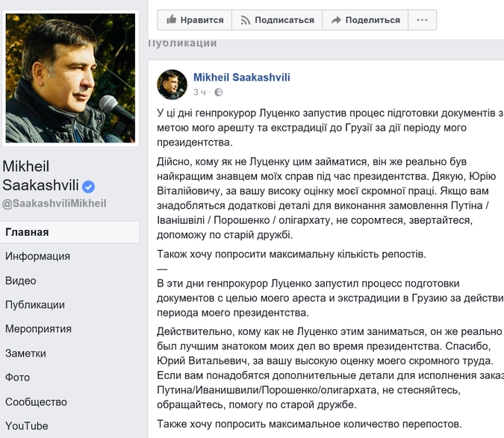Click the @SaakashviliMikheil username
The height and width of the screenshot is (438, 504).
pyautogui.click(x=55, y=203)
